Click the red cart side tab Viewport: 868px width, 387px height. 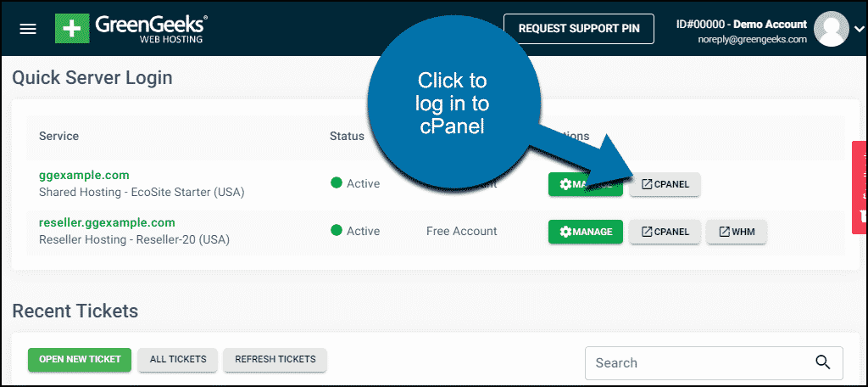pos(860,187)
